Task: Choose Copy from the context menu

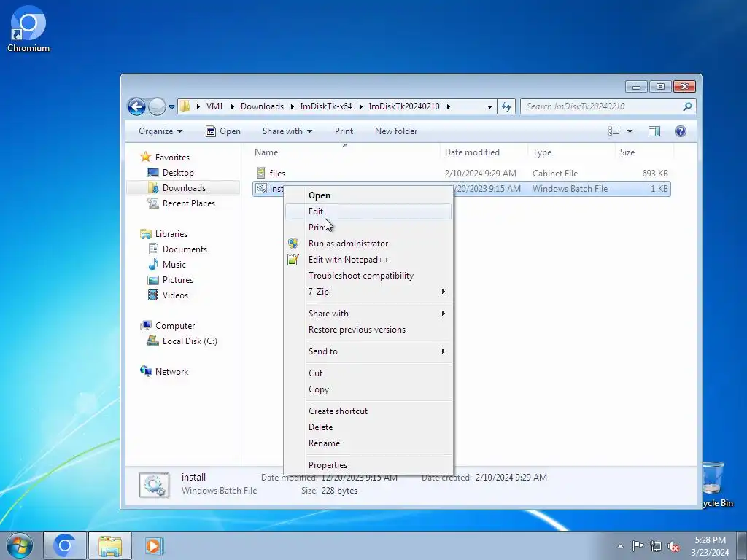Action: click(x=368, y=389)
